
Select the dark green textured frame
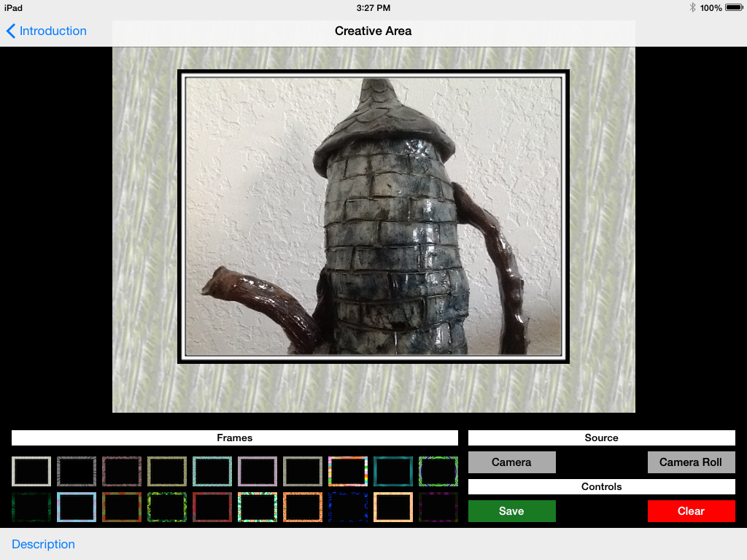[x=31, y=507]
